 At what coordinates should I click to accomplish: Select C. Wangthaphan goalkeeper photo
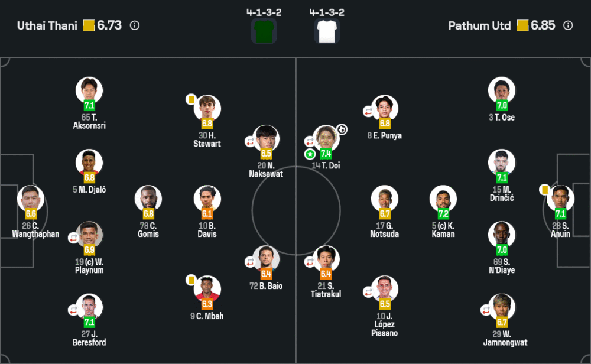pyautogui.click(x=30, y=198)
